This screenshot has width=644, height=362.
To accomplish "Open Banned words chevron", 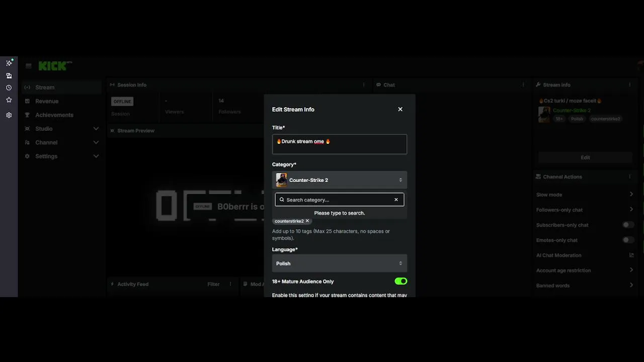I will tap(631, 286).
